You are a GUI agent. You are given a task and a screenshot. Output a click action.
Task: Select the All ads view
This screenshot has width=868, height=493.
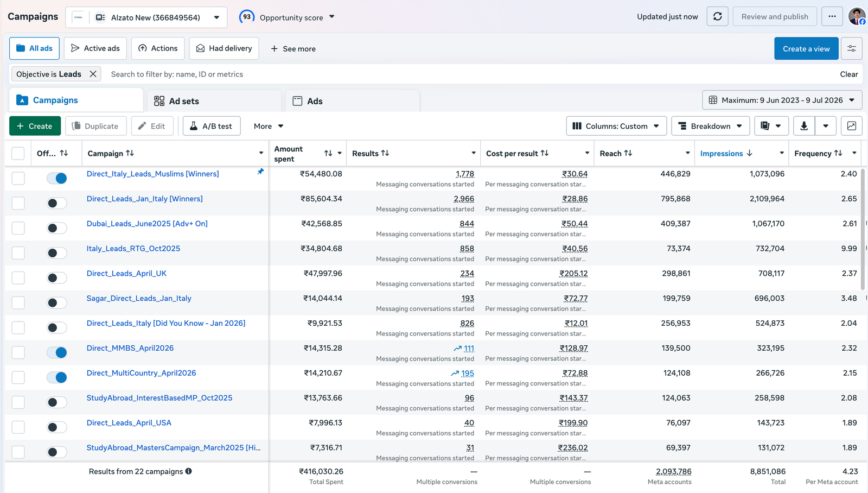click(34, 48)
